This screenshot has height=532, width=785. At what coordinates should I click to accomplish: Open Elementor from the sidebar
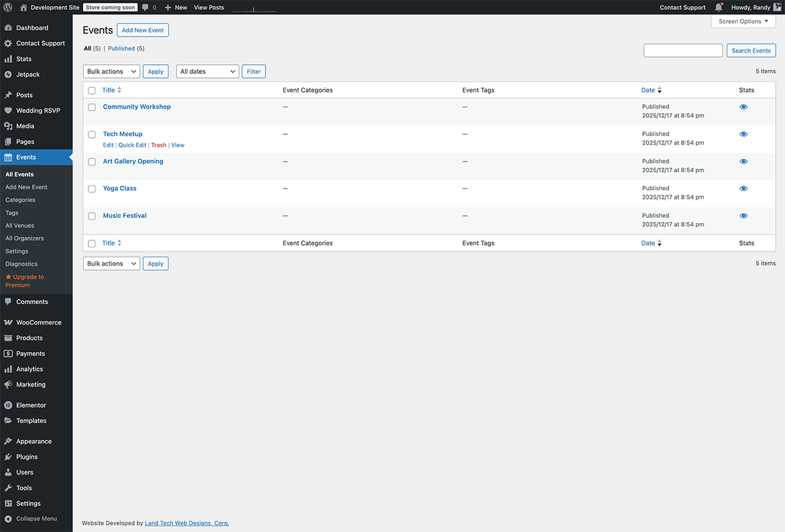[x=31, y=405]
